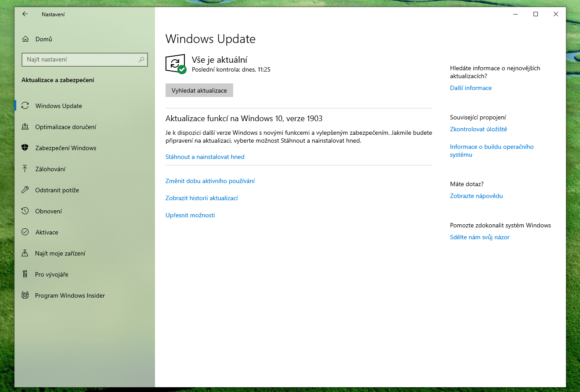Viewport: 580px width, 392px height.
Task: Click the Domů home icon
Action: pos(25,39)
